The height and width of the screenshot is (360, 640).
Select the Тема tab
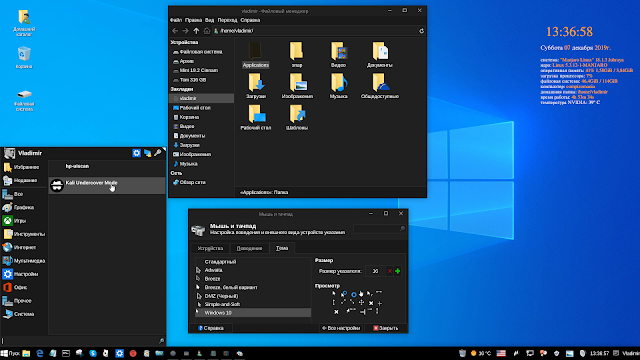coord(282,248)
